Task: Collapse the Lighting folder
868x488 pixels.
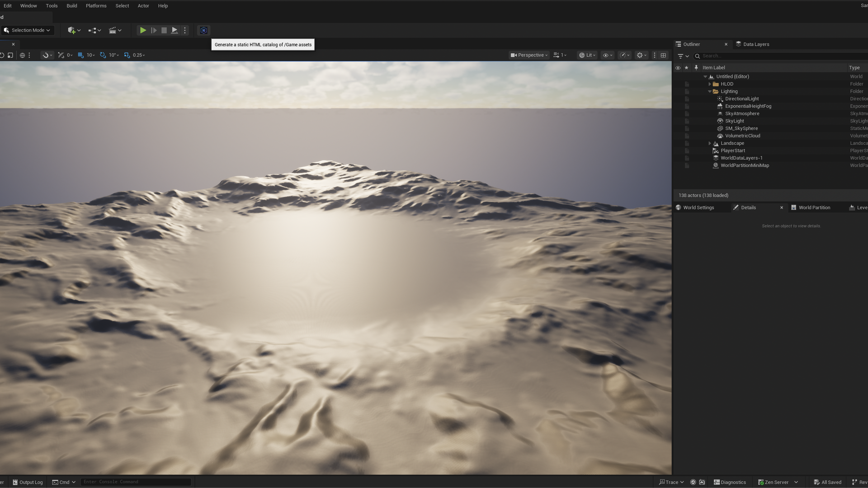Action: [x=710, y=91]
